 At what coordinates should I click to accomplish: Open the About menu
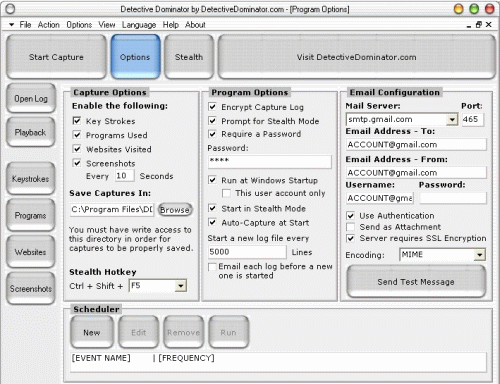click(195, 25)
